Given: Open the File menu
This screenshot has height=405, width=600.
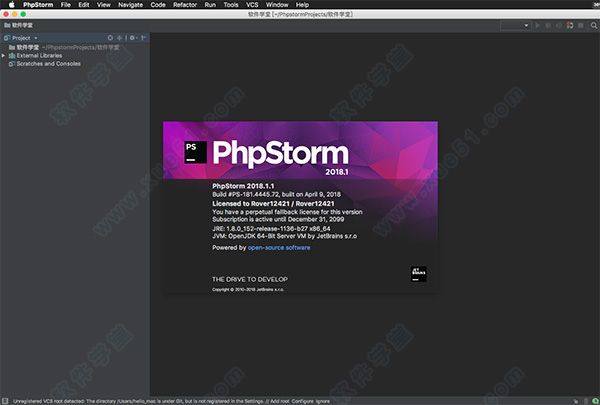Looking at the screenshot, I should (65, 5).
